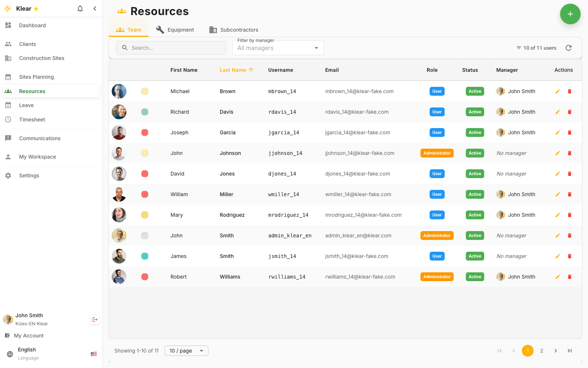Open the Subcontractors tab

coord(233,30)
